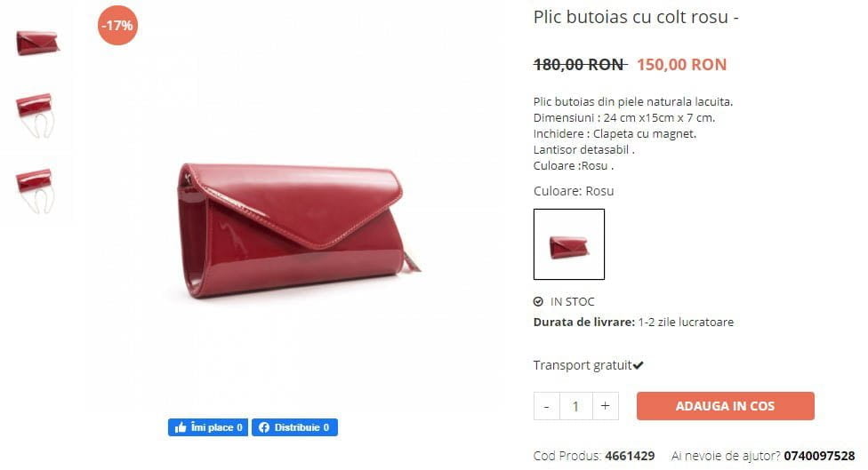Select the Rosu color swatch
Screen dimensions: 868x470
point(569,244)
